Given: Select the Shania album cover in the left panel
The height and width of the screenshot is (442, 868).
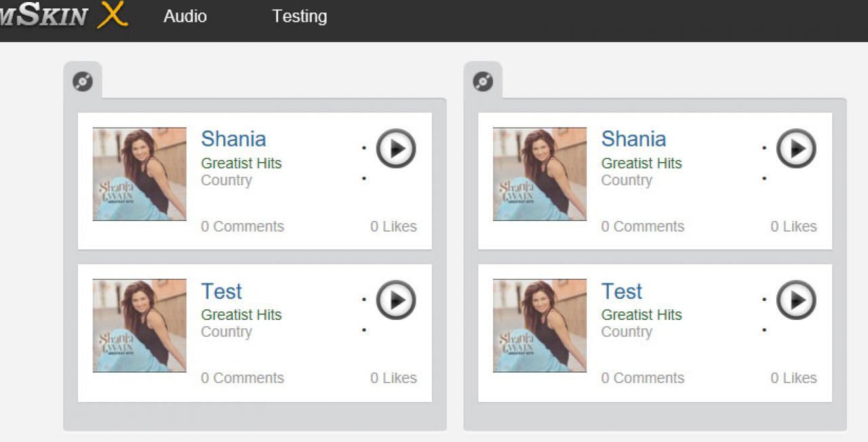Looking at the screenshot, I should 140,174.
